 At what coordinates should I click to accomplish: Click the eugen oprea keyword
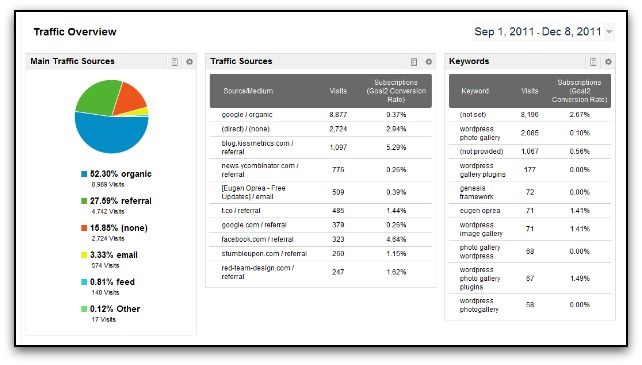(479, 211)
